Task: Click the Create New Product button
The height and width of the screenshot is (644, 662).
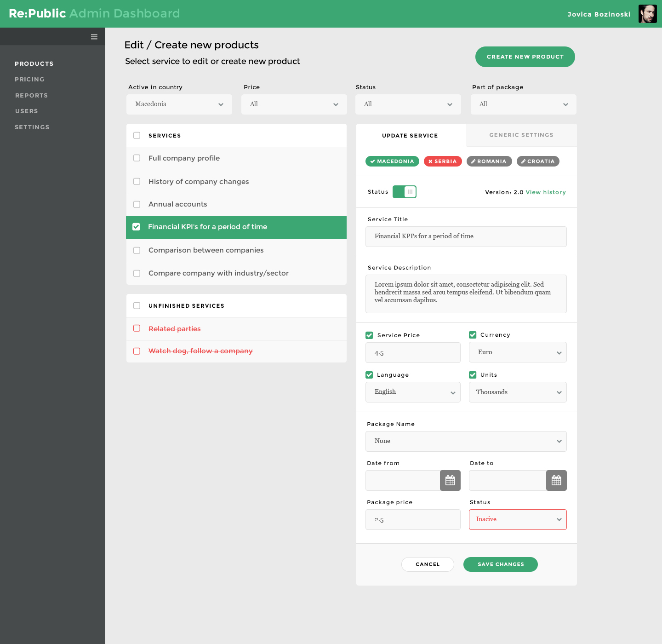Action: [525, 57]
